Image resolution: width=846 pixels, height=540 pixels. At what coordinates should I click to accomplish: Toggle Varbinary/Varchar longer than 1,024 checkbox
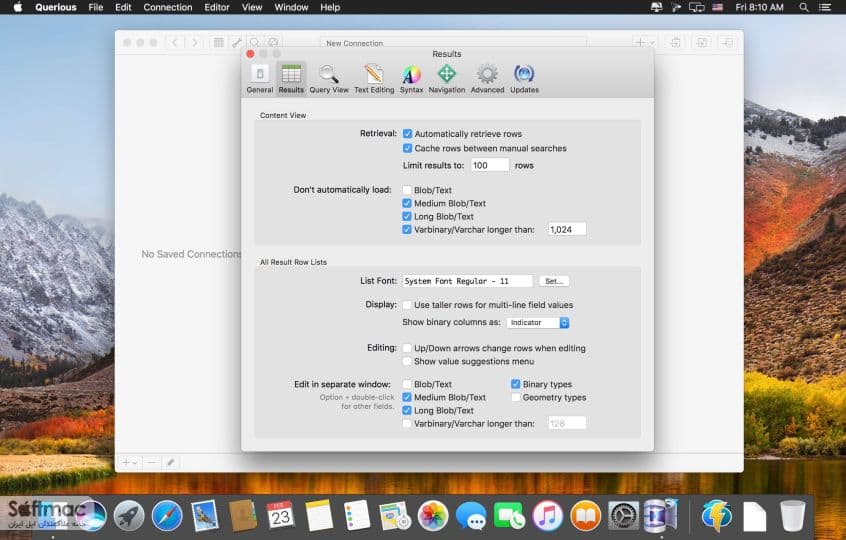pyautogui.click(x=407, y=229)
